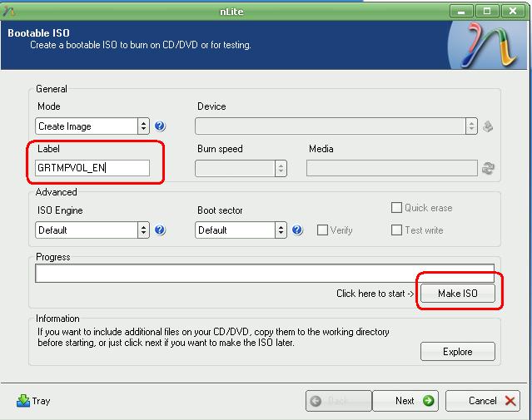Open help for the ISO Engine setting
The width and height of the screenshot is (532, 420).
point(160,230)
